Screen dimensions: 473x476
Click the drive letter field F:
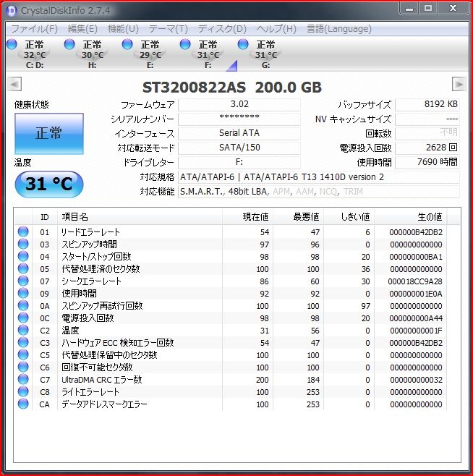(239, 162)
